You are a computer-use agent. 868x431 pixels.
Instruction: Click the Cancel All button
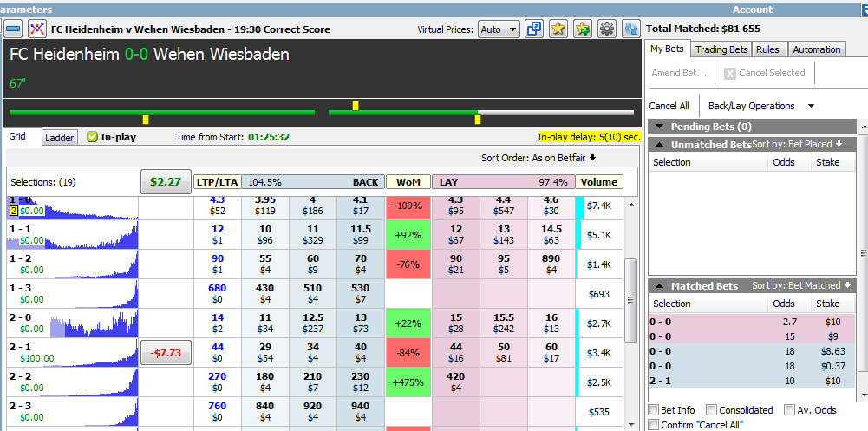coord(669,106)
